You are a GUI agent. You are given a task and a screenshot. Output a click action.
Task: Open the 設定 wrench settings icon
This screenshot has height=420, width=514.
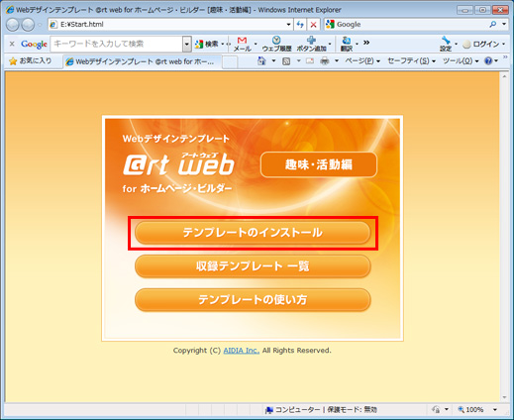pyautogui.click(x=446, y=44)
